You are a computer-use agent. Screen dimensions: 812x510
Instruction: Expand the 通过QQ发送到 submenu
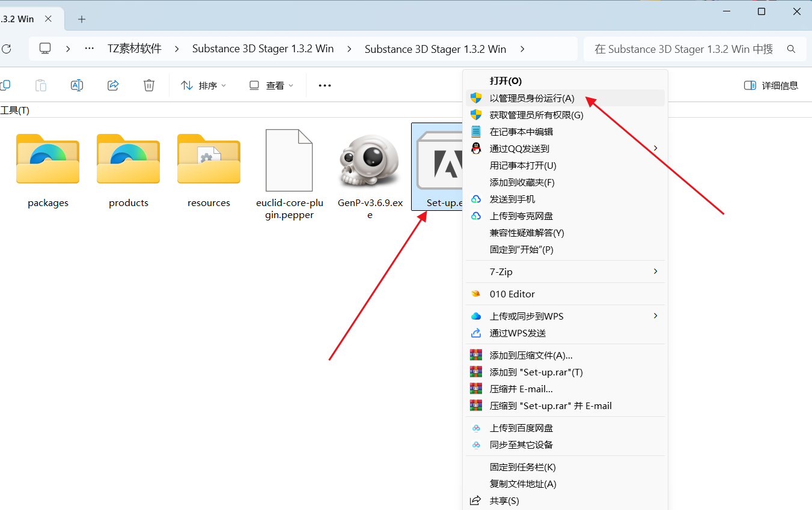point(565,148)
